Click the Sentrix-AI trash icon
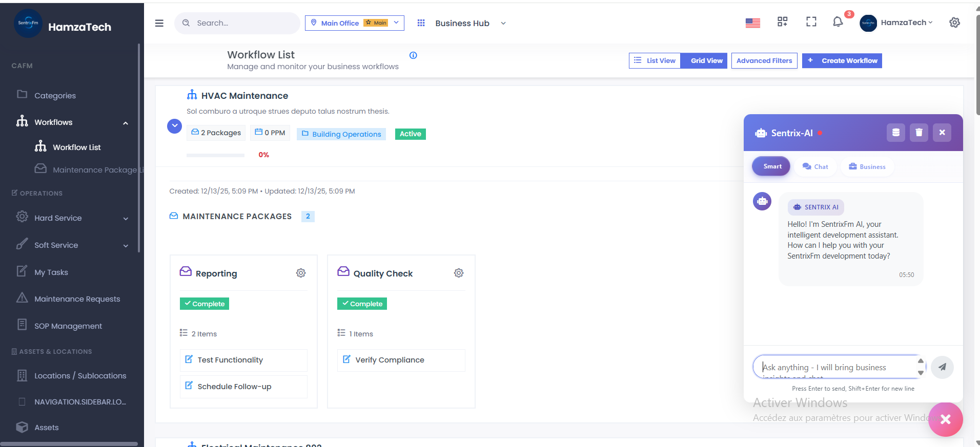980x447 pixels. (x=918, y=133)
